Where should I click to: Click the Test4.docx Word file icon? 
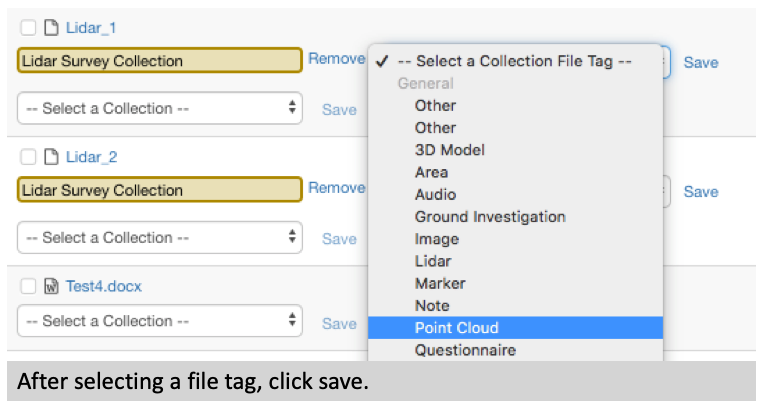pos(51,286)
